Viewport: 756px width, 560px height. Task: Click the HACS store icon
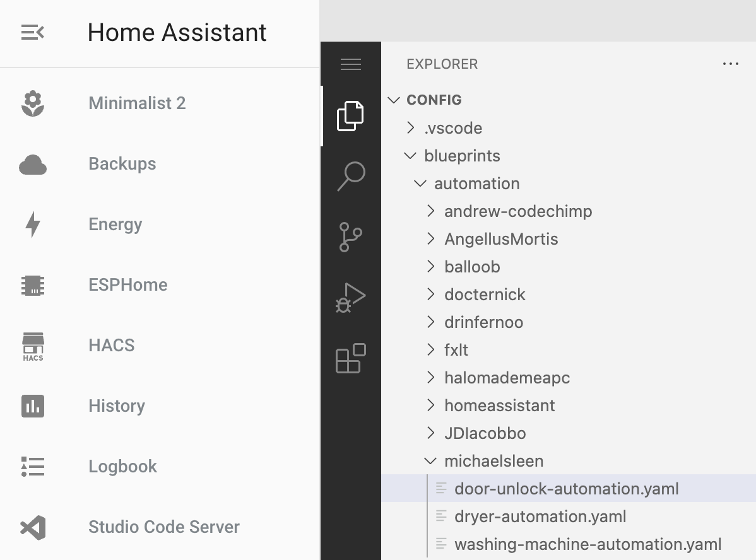33,346
